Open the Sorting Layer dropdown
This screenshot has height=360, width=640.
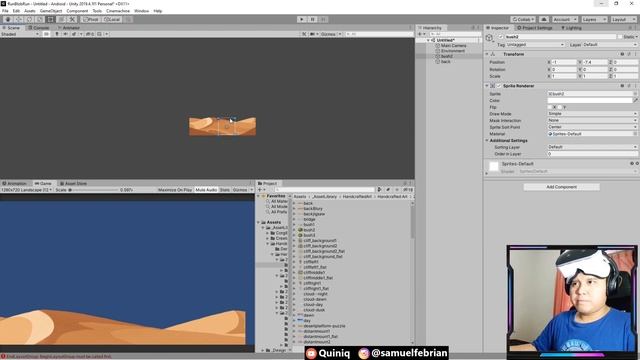click(x=592, y=147)
